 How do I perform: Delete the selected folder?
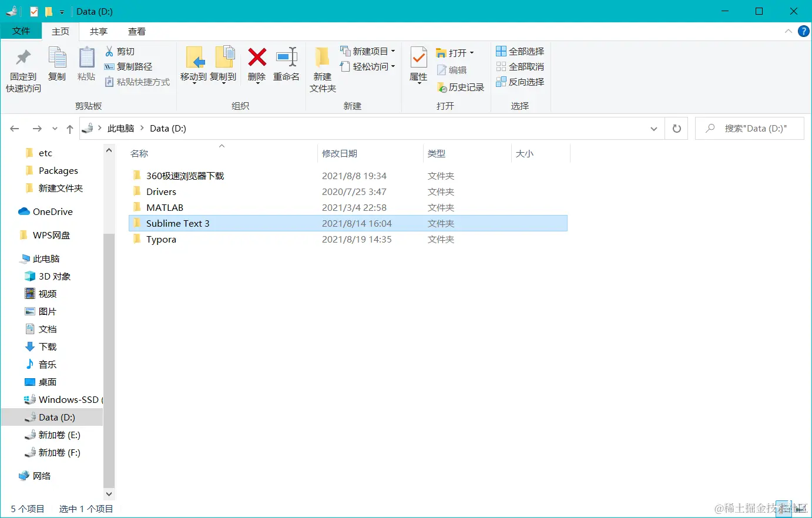click(x=257, y=65)
